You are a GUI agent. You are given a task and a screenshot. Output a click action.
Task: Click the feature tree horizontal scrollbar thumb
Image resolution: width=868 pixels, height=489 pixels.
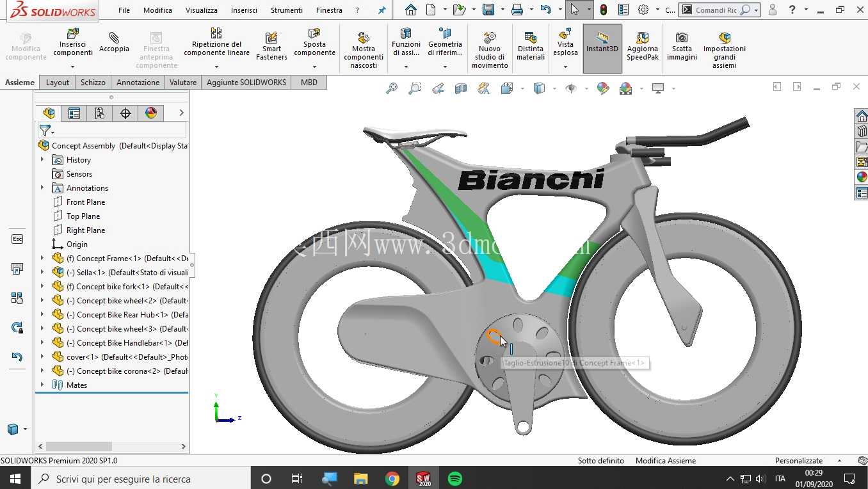(79, 446)
